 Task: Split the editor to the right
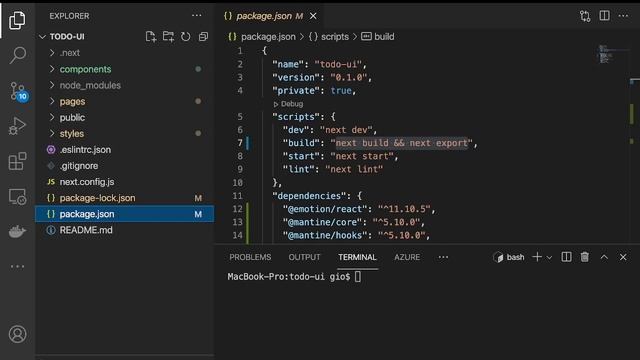604,16
